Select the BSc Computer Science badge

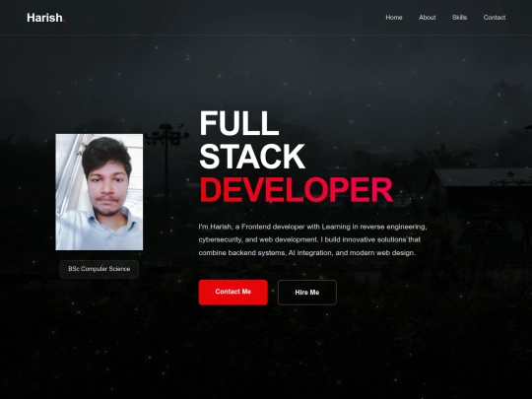(x=100, y=269)
